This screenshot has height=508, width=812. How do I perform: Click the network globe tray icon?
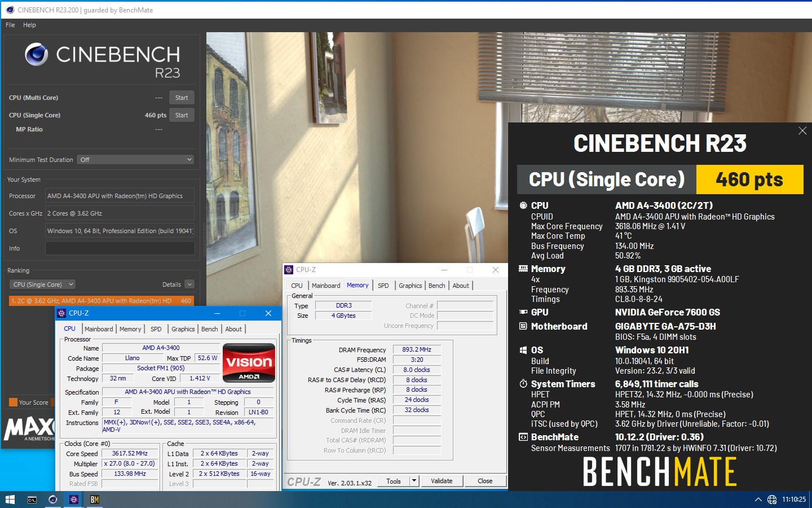click(772, 500)
